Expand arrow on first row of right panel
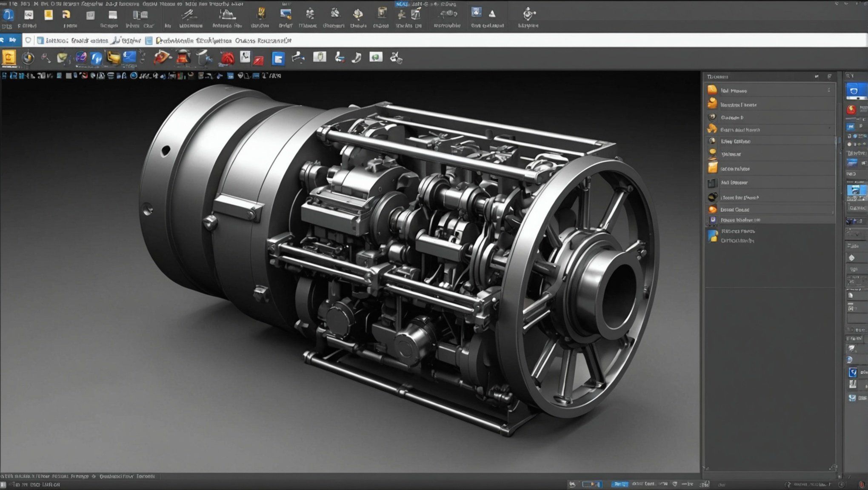This screenshot has height=490, width=868. (829, 90)
